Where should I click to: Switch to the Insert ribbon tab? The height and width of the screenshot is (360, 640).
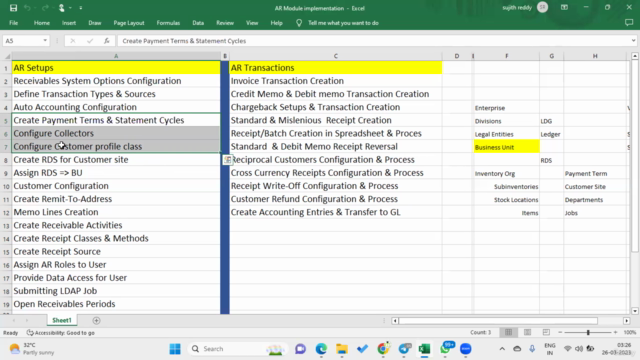pos(69,23)
